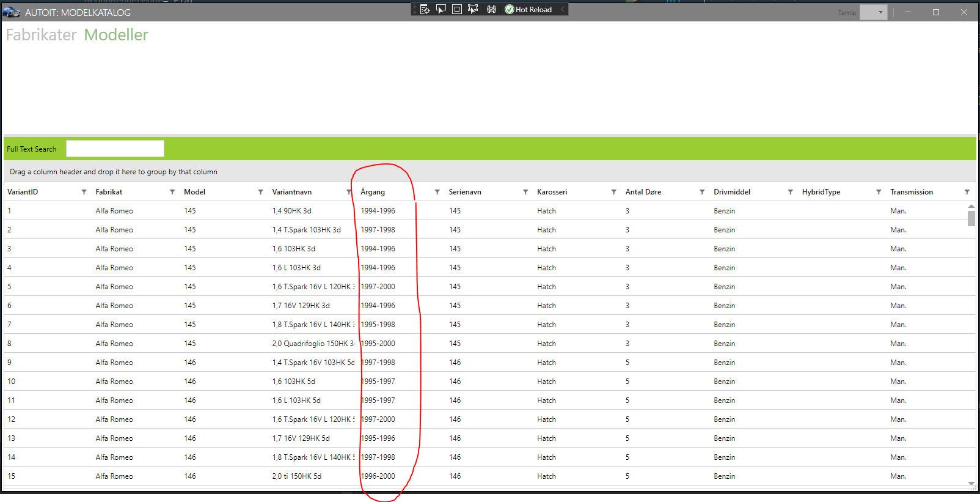The image size is (980, 502).
Task: Collapse the debug toolbar with the chevron
Action: [x=563, y=9]
